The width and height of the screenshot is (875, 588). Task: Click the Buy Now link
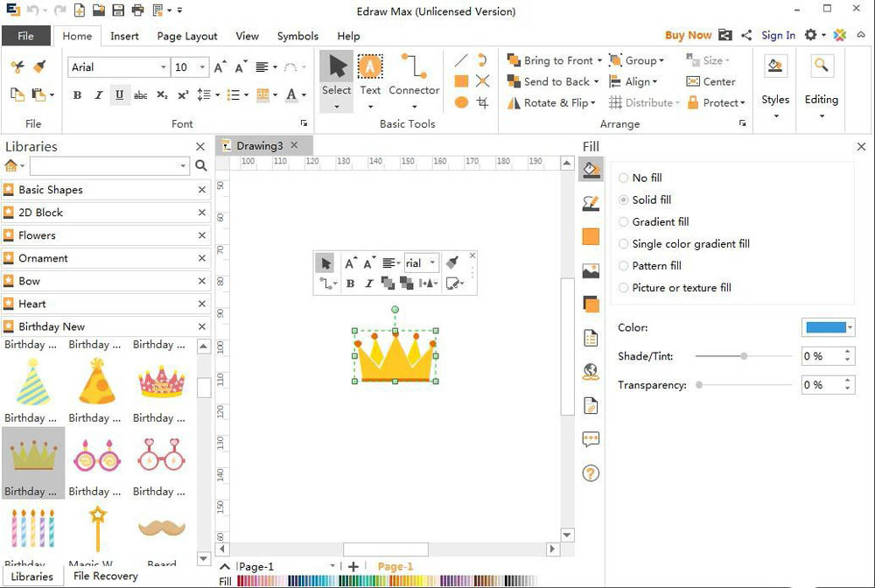pyautogui.click(x=688, y=35)
